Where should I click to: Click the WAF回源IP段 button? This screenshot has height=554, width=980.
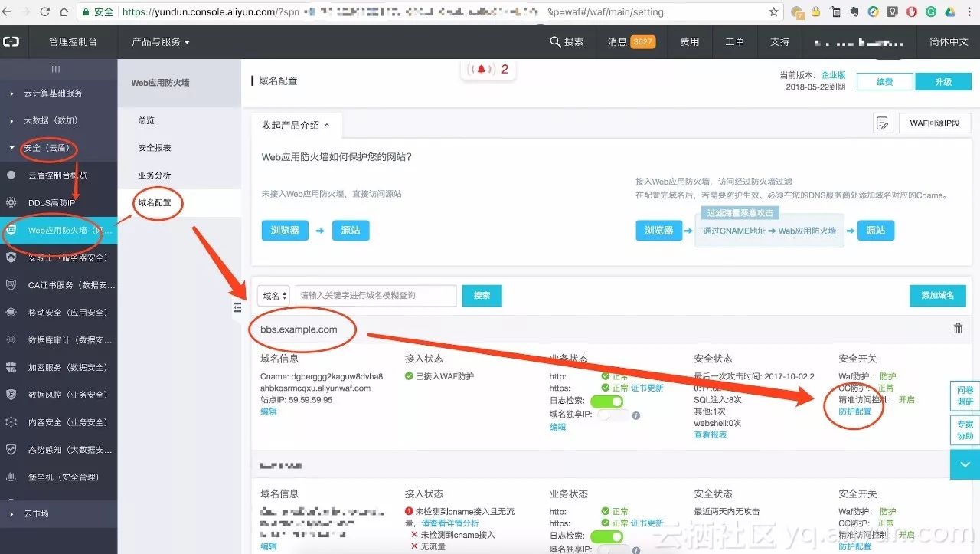tap(934, 123)
